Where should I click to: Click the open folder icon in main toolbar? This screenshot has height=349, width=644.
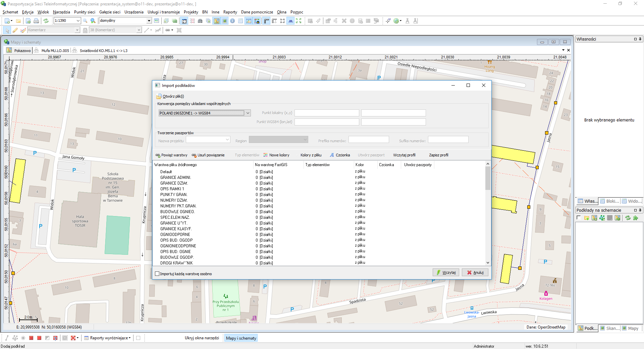pyautogui.click(x=18, y=21)
